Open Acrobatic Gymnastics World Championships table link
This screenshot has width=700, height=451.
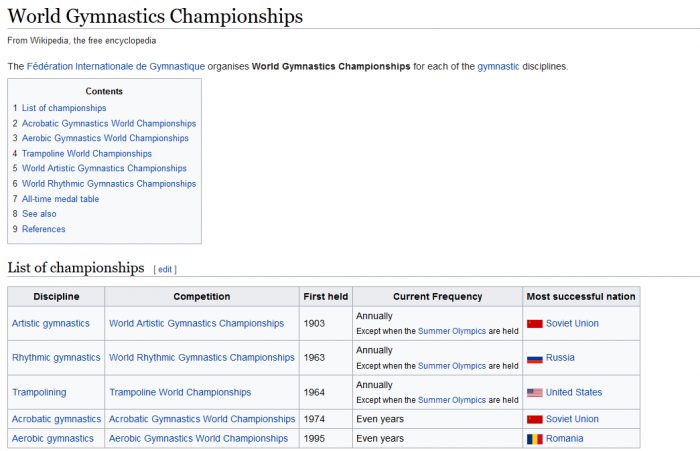pyautogui.click(x=202, y=419)
